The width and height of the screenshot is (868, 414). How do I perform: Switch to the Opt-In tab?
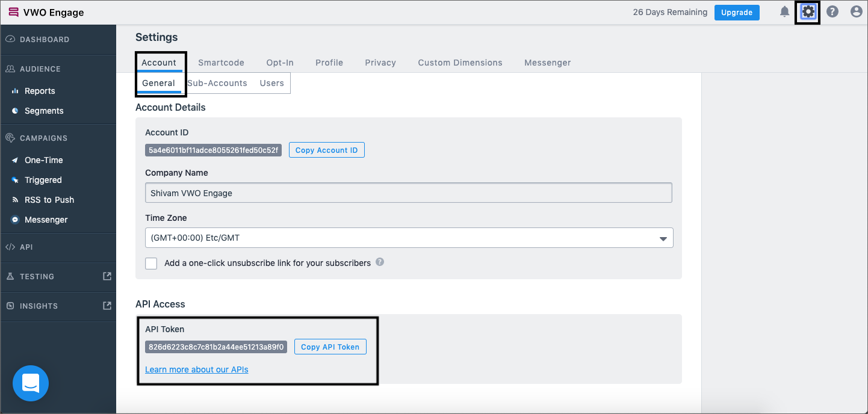pyautogui.click(x=280, y=63)
